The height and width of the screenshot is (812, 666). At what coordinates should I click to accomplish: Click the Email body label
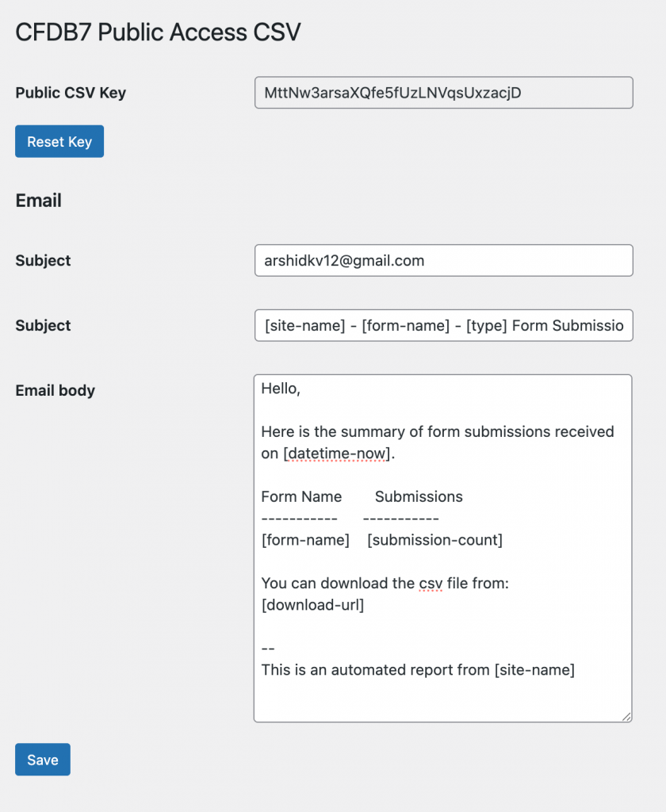(x=55, y=391)
